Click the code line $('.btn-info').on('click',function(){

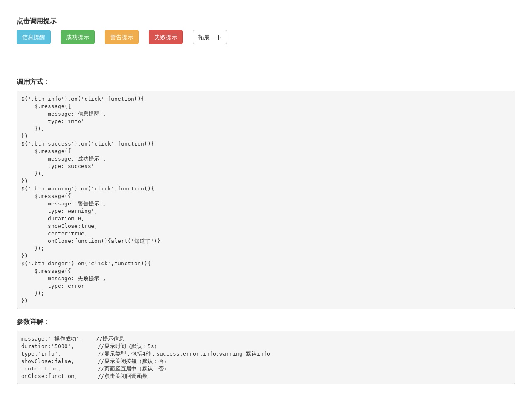point(83,99)
